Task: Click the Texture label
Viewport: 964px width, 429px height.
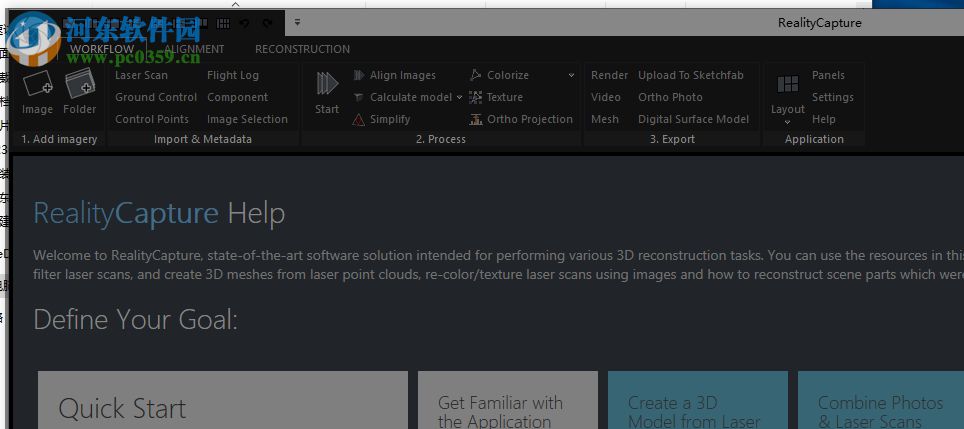Action: (505, 97)
